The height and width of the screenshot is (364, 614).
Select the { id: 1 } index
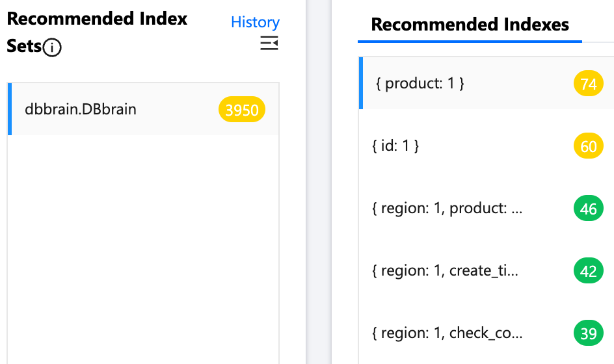click(395, 146)
